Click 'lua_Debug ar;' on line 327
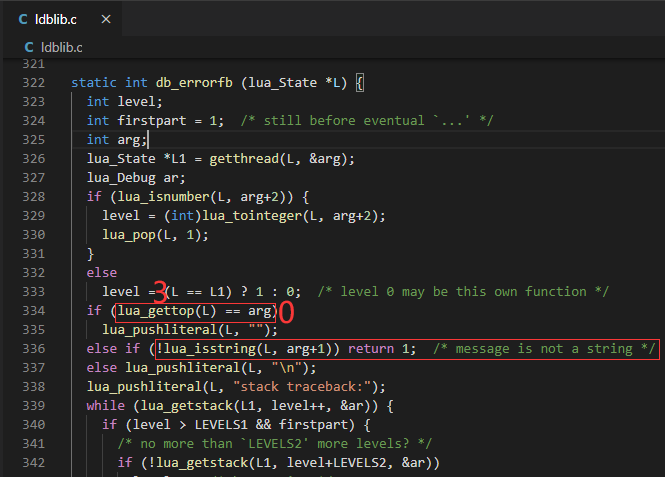 pos(136,178)
